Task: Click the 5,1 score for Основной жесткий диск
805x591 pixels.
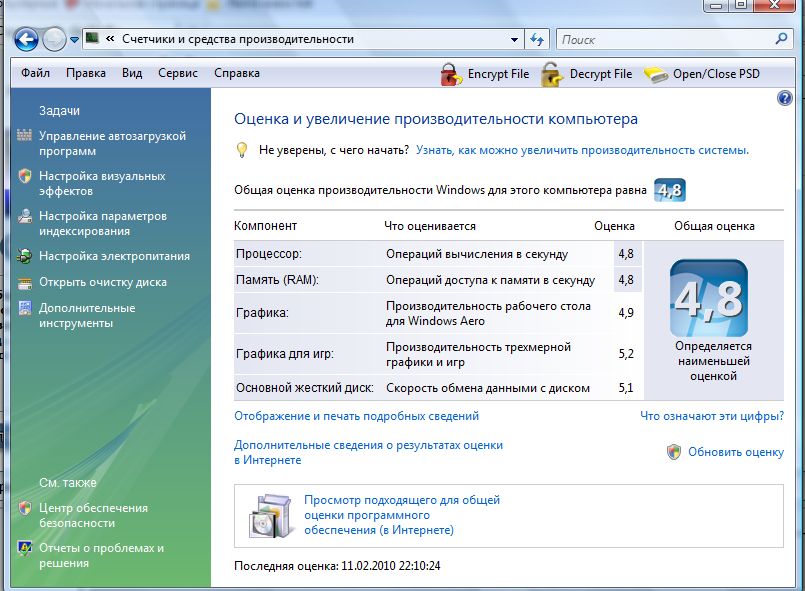Action: (626, 388)
